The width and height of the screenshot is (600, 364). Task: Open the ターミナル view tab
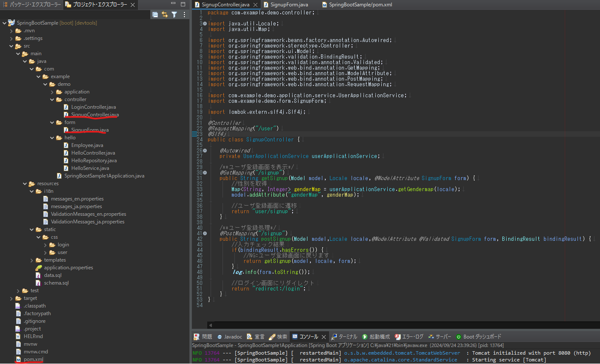(347, 337)
